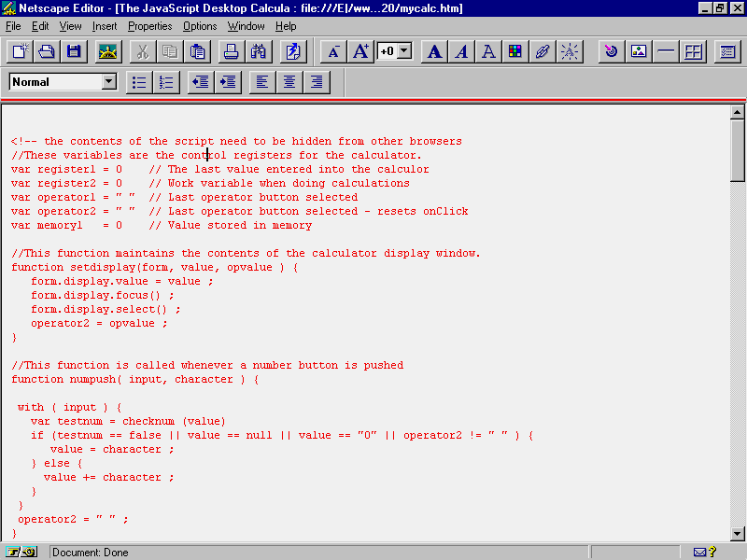This screenshot has height=560, width=747.
Task: Click the Decrease Indent icon
Action: click(201, 82)
